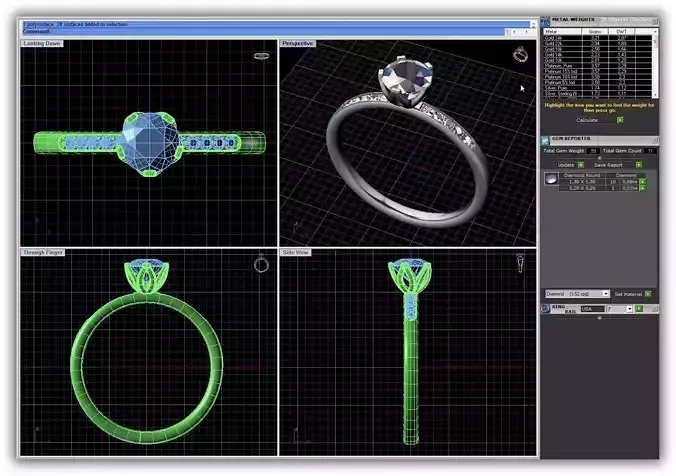Click green go button in Ring Rail bar

coord(639,309)
